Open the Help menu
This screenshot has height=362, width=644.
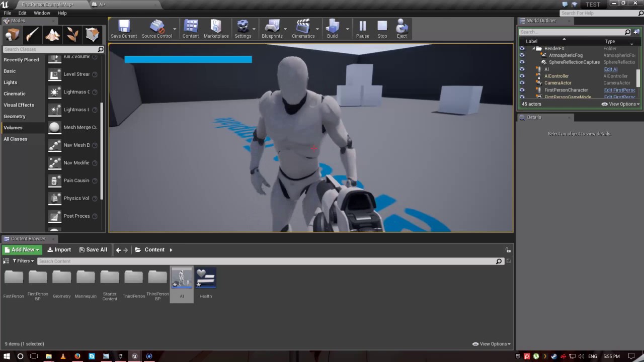(62, 13)
